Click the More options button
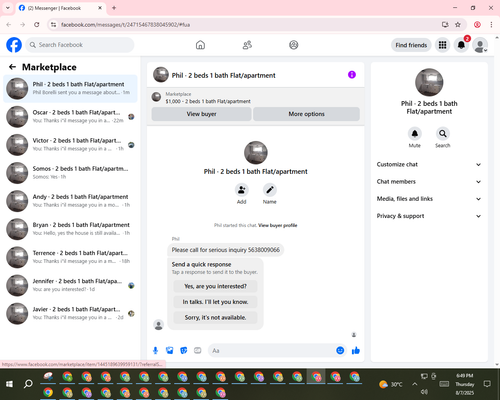Screen dimensions: 500x400 [x=306, y=114]
